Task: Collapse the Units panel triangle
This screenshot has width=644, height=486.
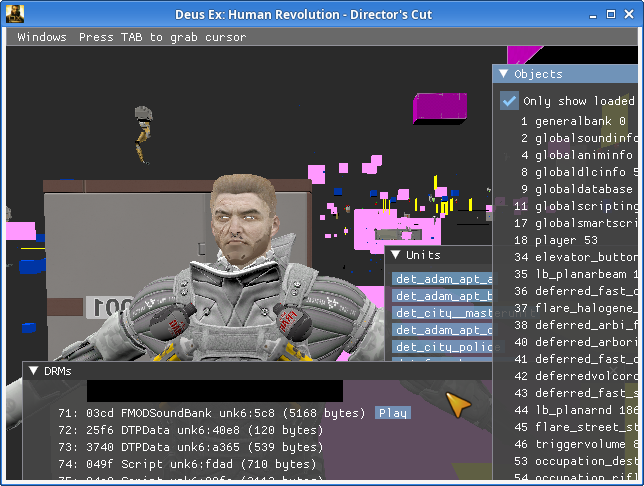Action: (x=396, y=256)
